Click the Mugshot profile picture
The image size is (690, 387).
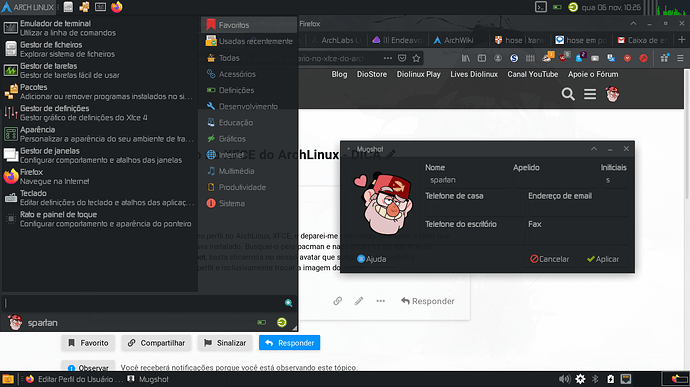point(383,203)
